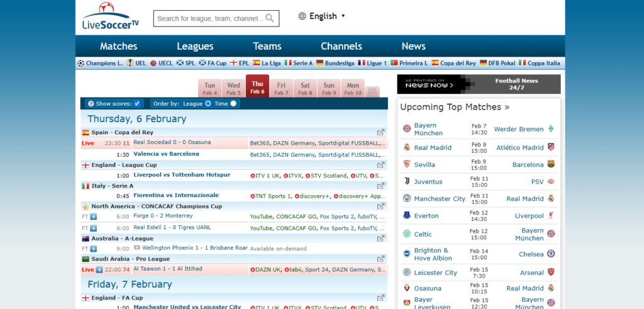Open Coppa Italia quick link
The height and width of the screenshot is (309, 644).
pyautogui.click(x=539, y=64)
